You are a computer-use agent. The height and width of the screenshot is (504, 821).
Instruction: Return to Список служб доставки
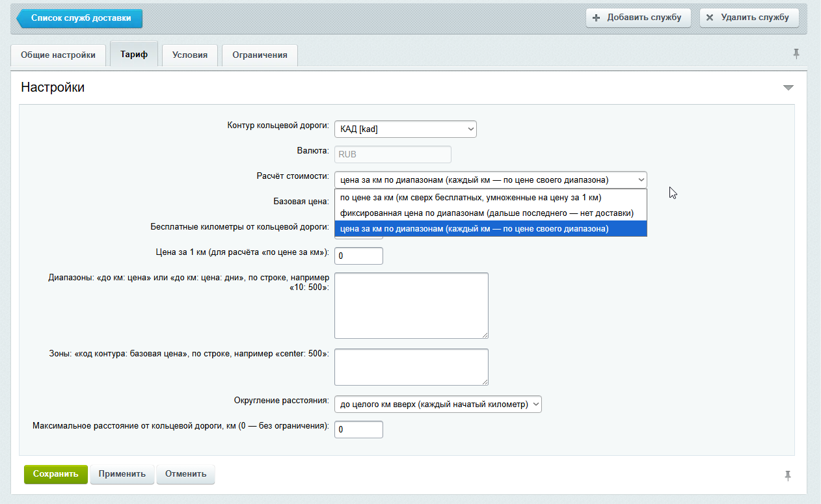79,18
